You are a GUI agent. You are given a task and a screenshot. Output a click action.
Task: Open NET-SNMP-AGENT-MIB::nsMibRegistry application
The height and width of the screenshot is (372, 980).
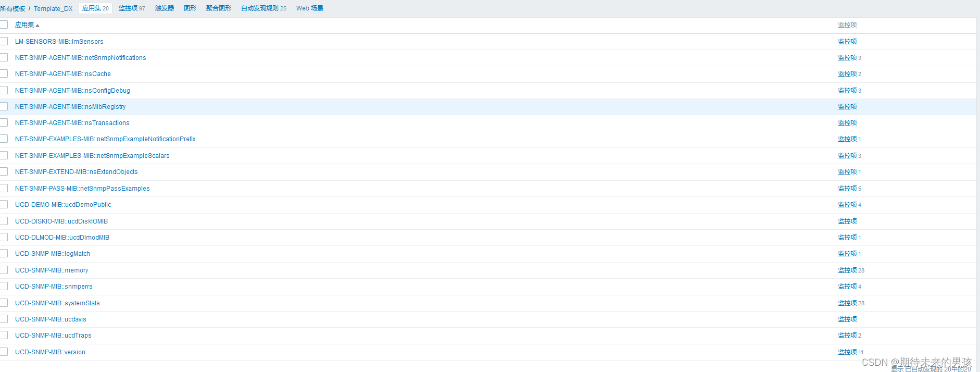tap(70, 107)
